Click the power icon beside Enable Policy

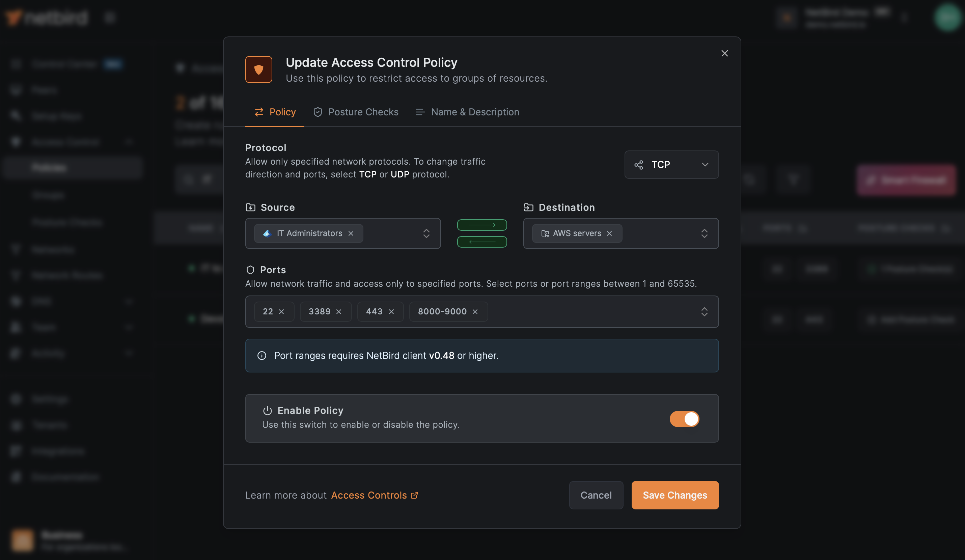[x=267, y=411]
